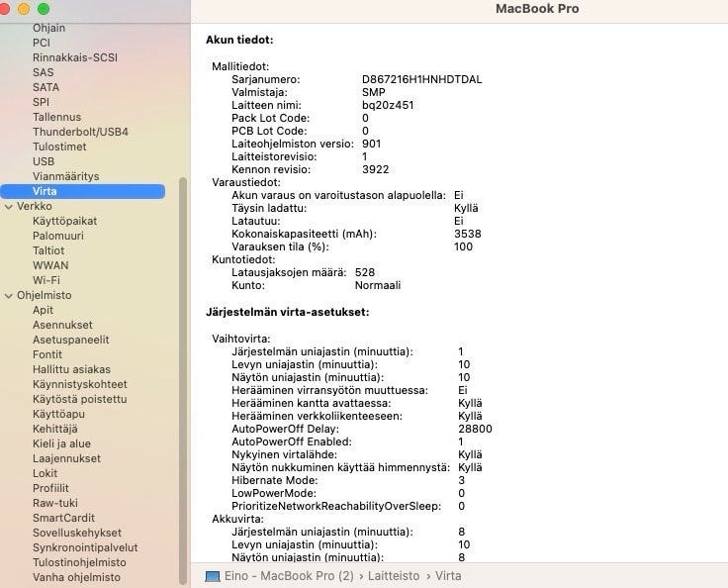Click the Kokonaiskapasiteetti value 3538

pos(468,234)
